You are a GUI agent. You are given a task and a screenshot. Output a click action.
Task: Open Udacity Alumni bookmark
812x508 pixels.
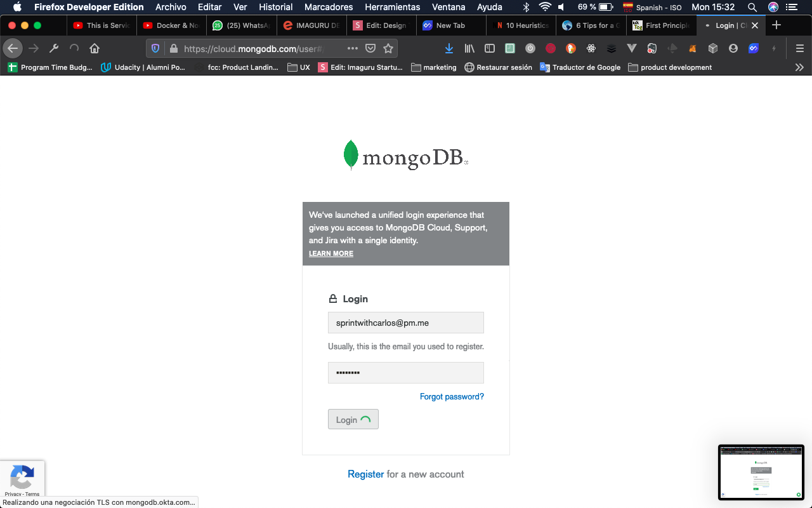(143, 67)
